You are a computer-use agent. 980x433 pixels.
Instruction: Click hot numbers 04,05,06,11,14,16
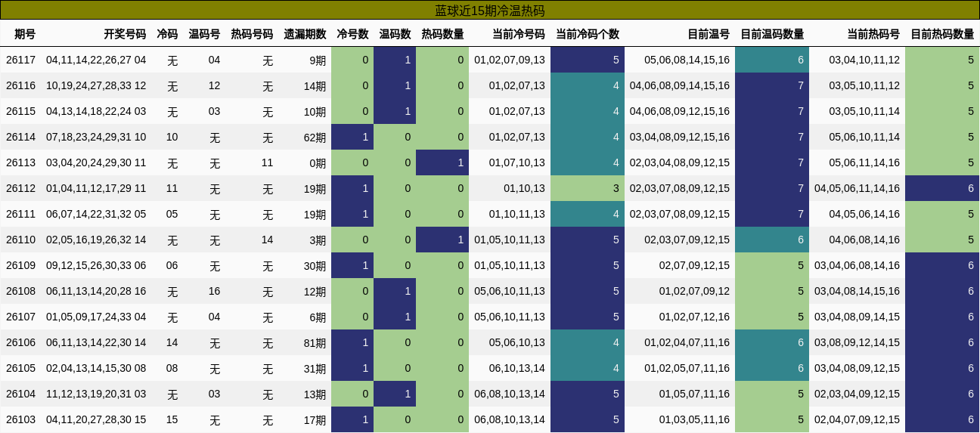pyautogui.click(x=857, y=188)
